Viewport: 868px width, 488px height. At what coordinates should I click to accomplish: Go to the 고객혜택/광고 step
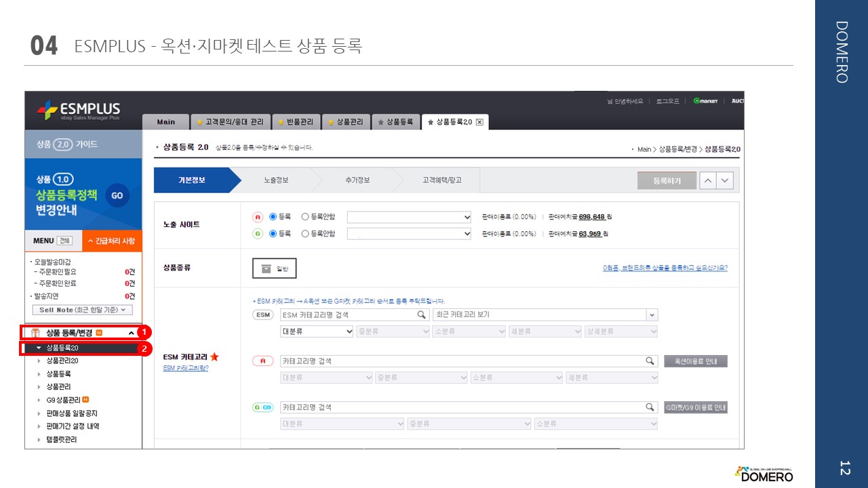442,180
